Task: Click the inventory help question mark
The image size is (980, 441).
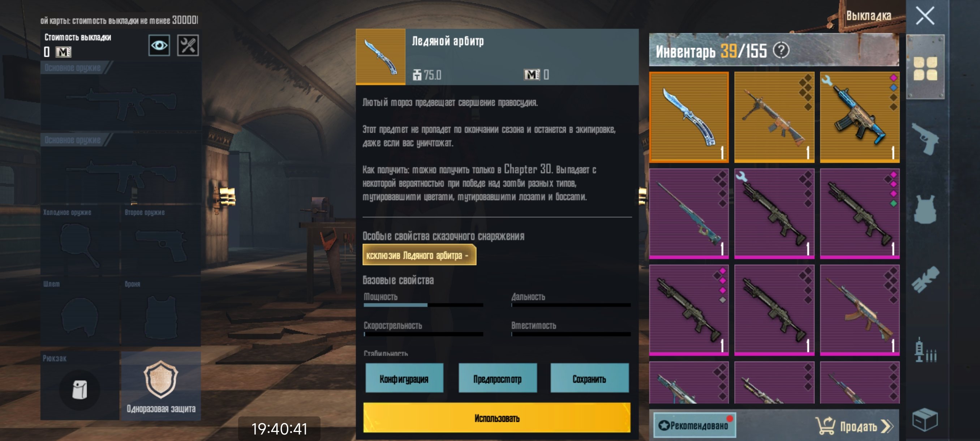Action: (x=781, y=51)
